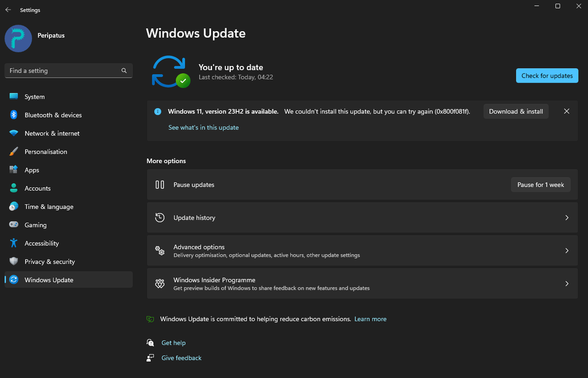This screenshot has width=588, height=378.
Task: Click the large update status sync icon
Action: [171, 72]
